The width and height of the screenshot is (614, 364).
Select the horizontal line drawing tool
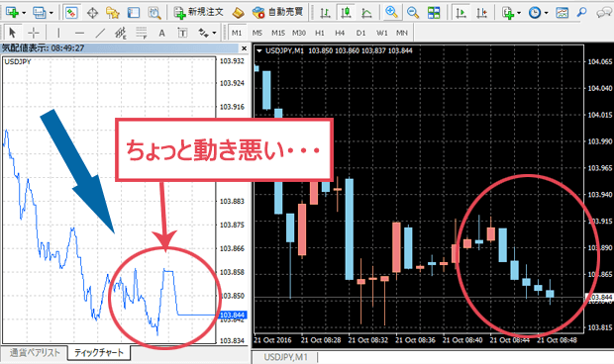pos(79,33)
